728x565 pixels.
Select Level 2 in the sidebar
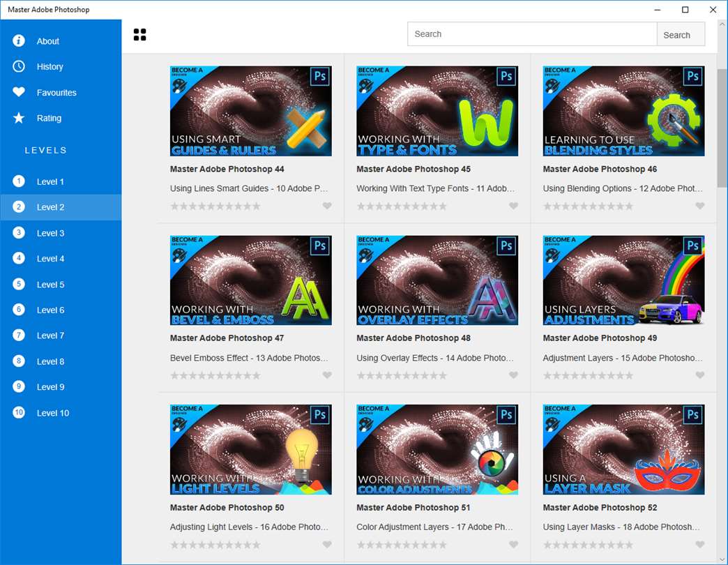[x=61, y=207]
